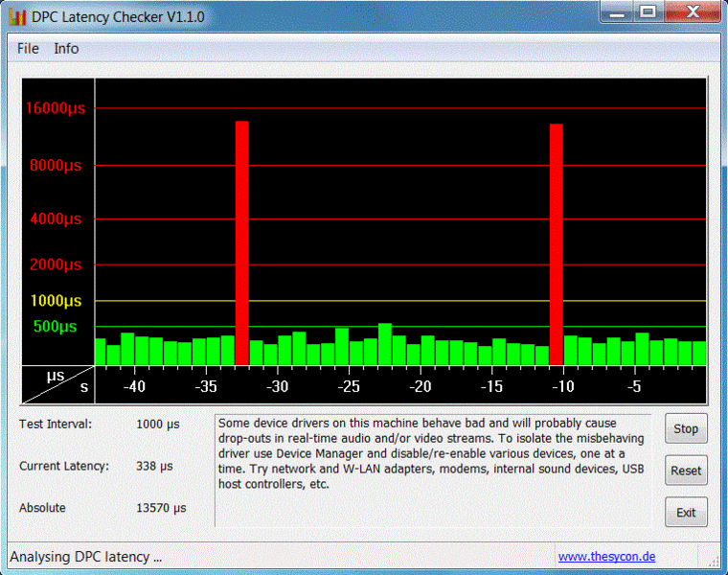728x575 pixels.
Task: Click the -30 seconds axis tick label
Action: click(x=277, y=386)
